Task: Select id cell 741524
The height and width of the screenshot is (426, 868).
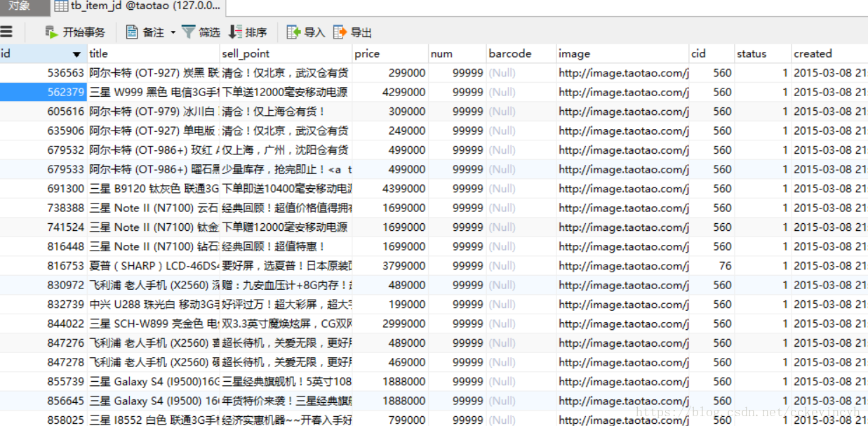Action: tap(44, 227)
